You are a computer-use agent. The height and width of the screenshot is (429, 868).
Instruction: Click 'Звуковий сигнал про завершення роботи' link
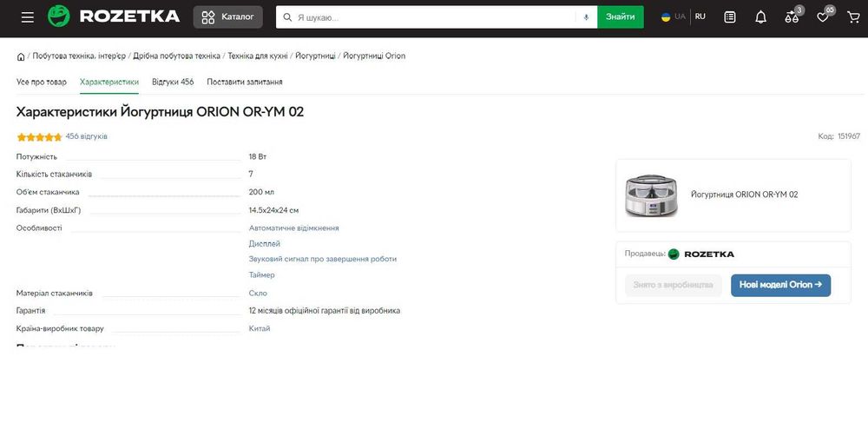(x=323, y=259)
